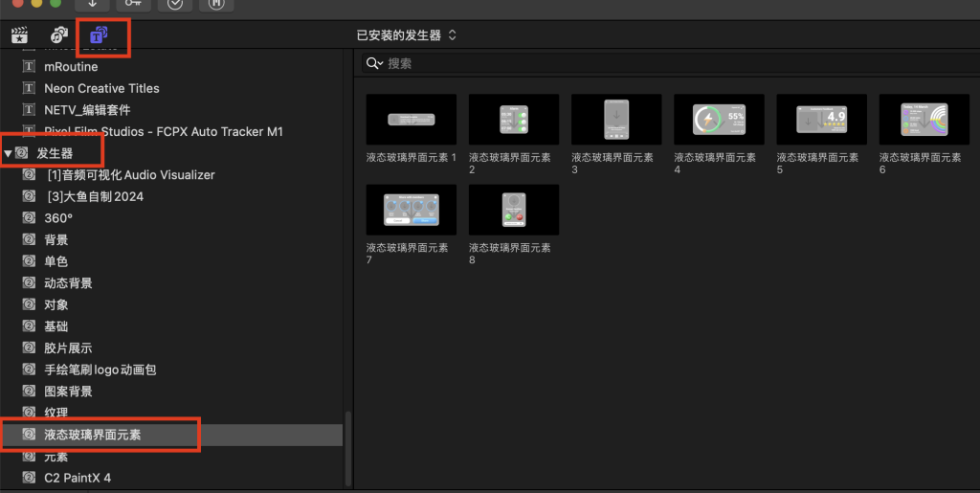The width and height of the screenshot is (980, 493).
Task: Click the M circle toolbar icon
Action: [216, 4]
